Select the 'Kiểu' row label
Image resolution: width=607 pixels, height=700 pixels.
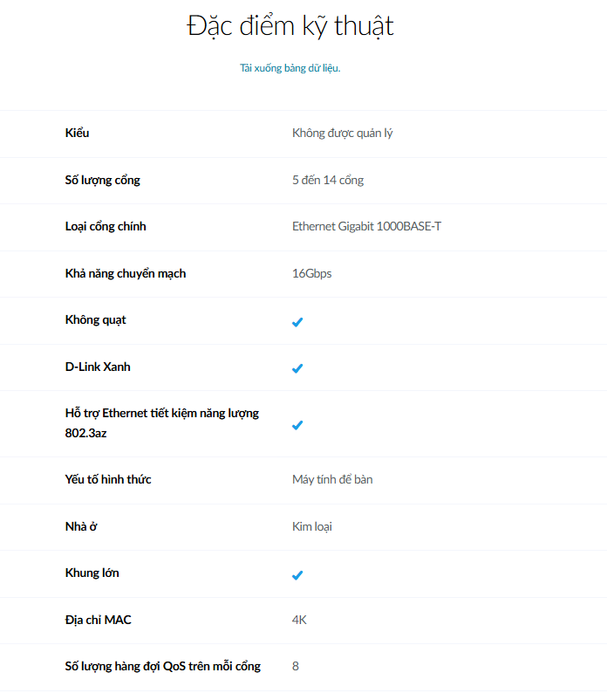coord(77,134)
